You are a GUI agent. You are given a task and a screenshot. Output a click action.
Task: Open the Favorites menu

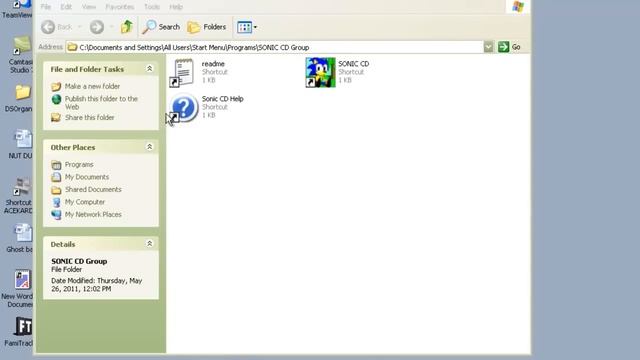point(120,7)
